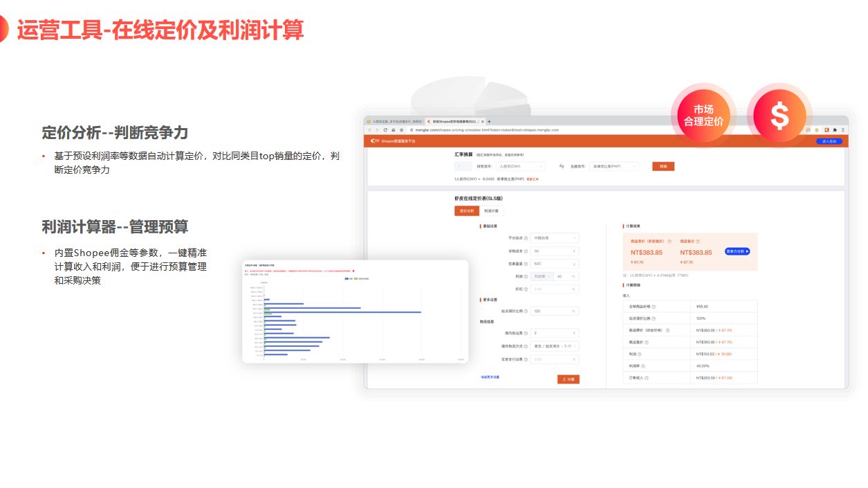Viewport: 868px width, 488px height.
Task: Select the first browser tab
Action: 394,121
